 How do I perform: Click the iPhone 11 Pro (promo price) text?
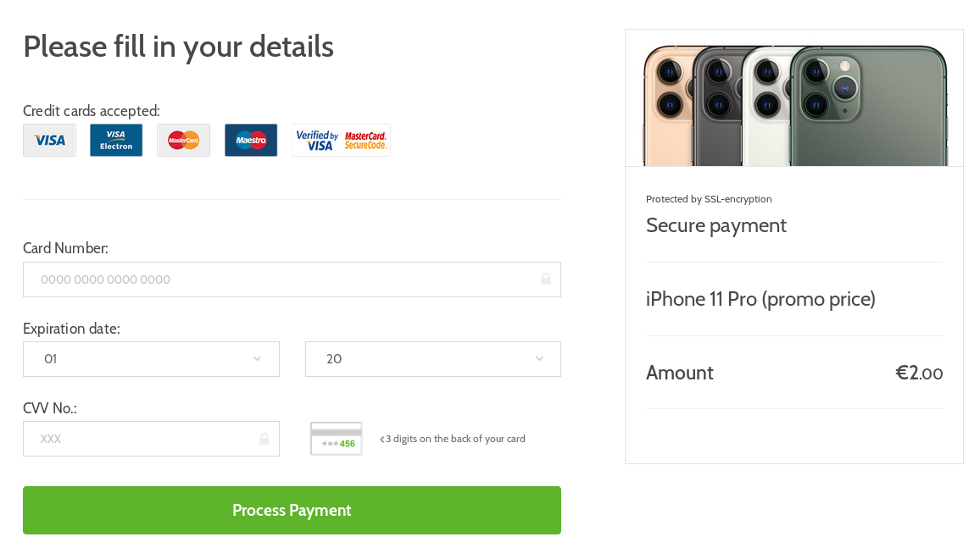pyautogui.click(x=760, y=299)
